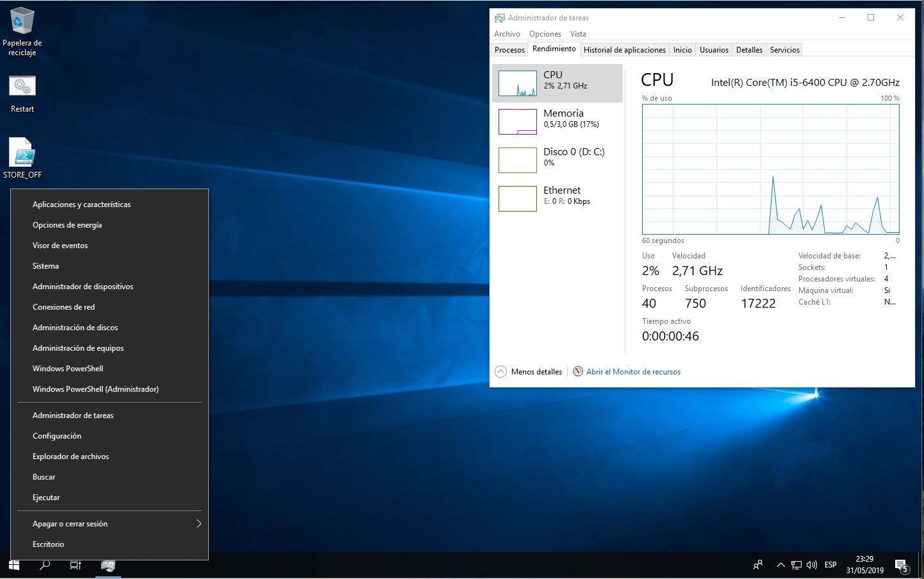This screenshot has height=579, width=924.
Task: Select Administrador de dispositivos menu entry
Action: click(x=83, y=287)
